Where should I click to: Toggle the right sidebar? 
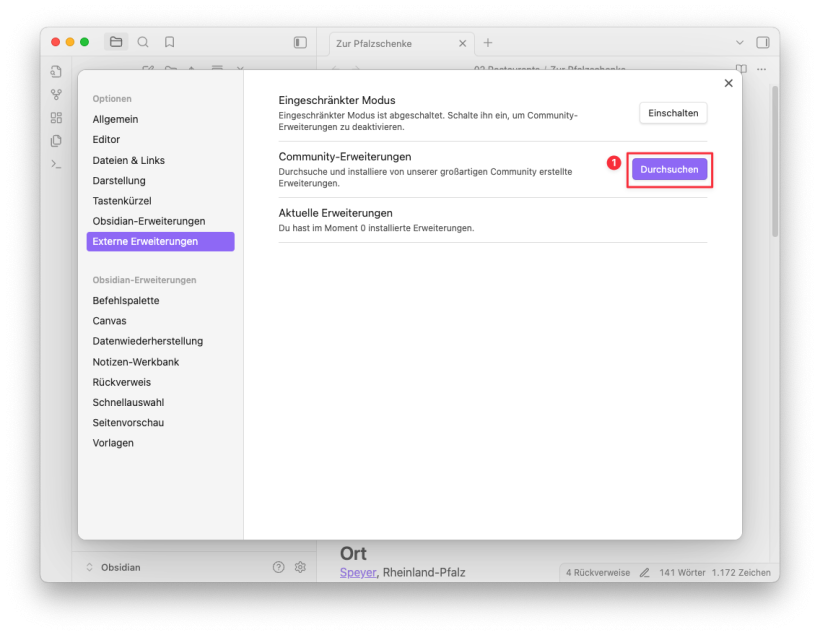point(763,43)
